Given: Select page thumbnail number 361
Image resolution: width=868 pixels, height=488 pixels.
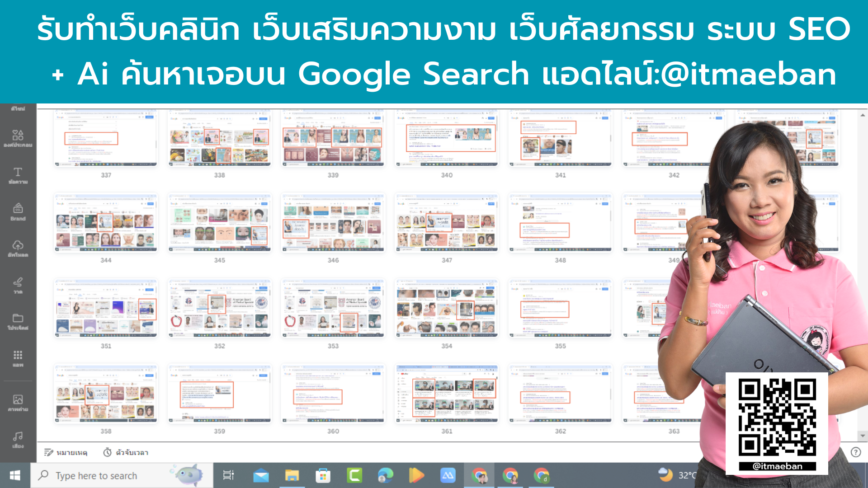Looking at the screenshot, I should pos(446,393).
